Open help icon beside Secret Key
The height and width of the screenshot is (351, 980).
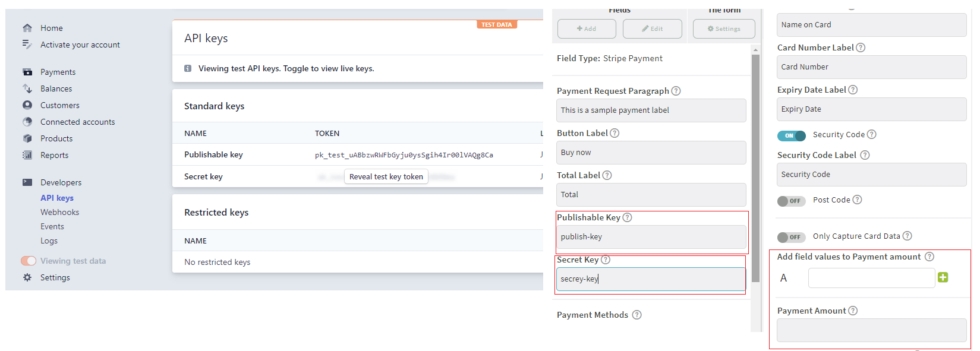tap(606, 260)
